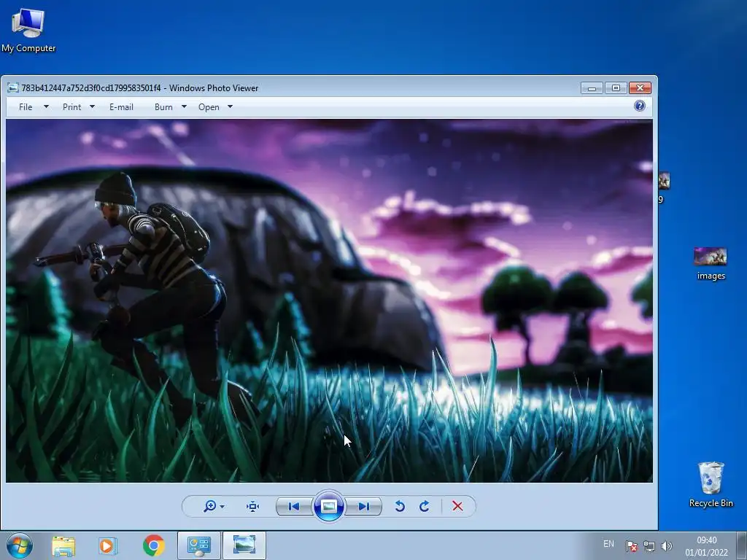
Task: Click the Photo Viewer taskbar button
Action: coord(244,545)
